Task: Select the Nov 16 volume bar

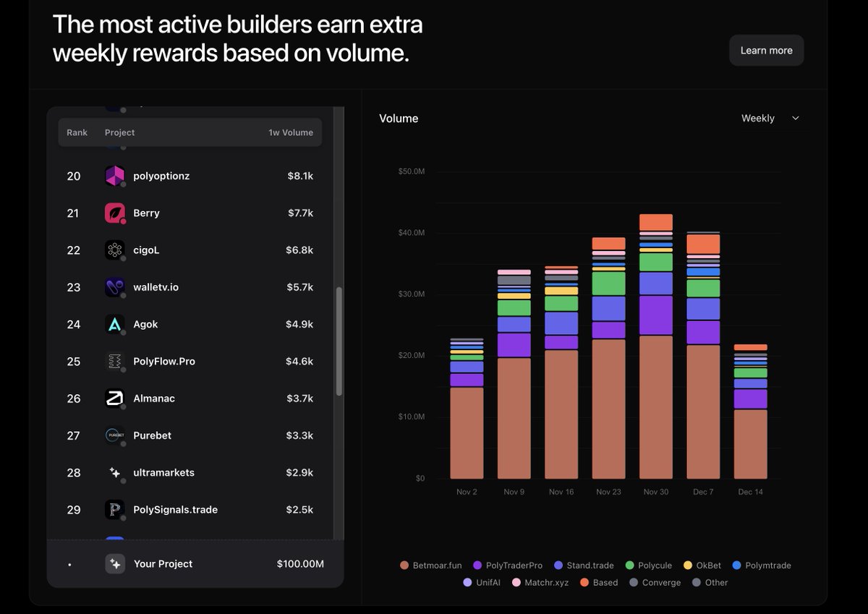Action: click(x=561, y=372)
